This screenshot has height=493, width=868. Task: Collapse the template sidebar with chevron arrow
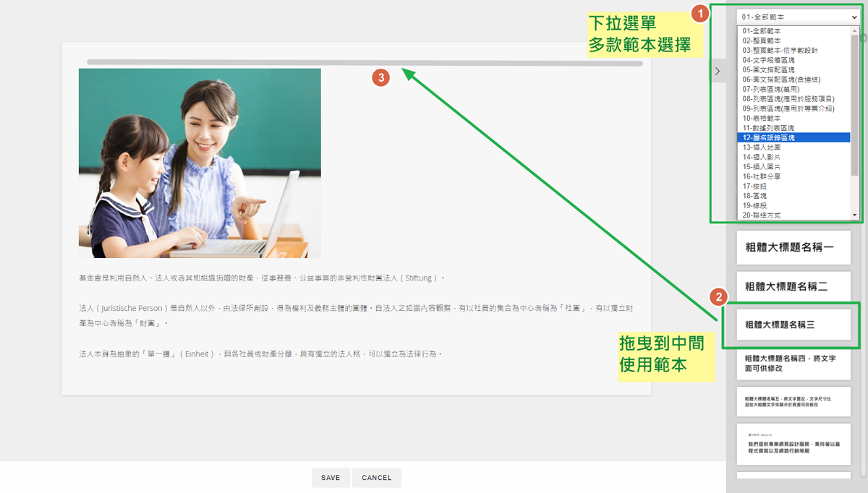(x=717, y=71)
